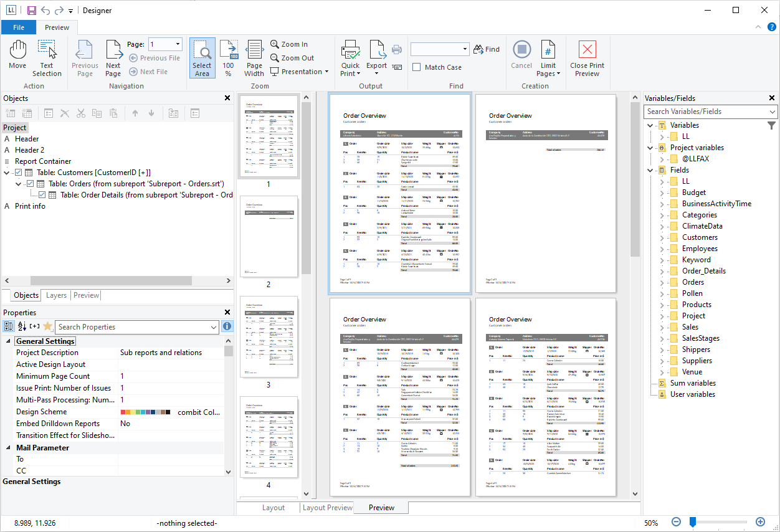This screenshot has height=532, width=780.
Task: Open the Layers tab in Objects panel
Action: point(56,295)
